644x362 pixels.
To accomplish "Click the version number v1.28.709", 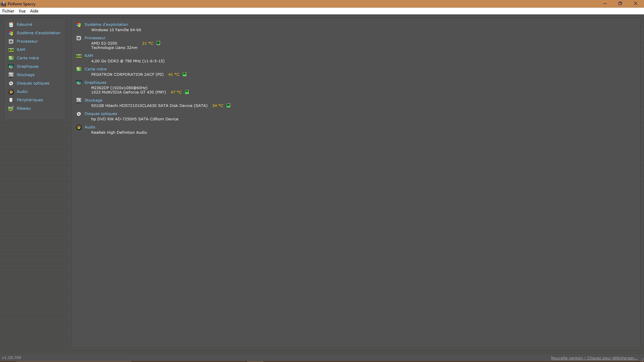I will (x=11, y=358).
